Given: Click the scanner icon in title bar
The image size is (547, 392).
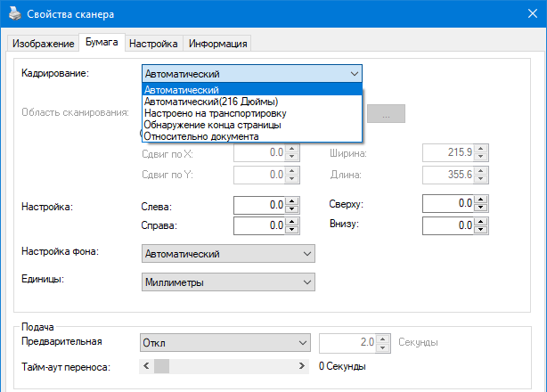Looking at the screenshot, I should tap(13, 16).
